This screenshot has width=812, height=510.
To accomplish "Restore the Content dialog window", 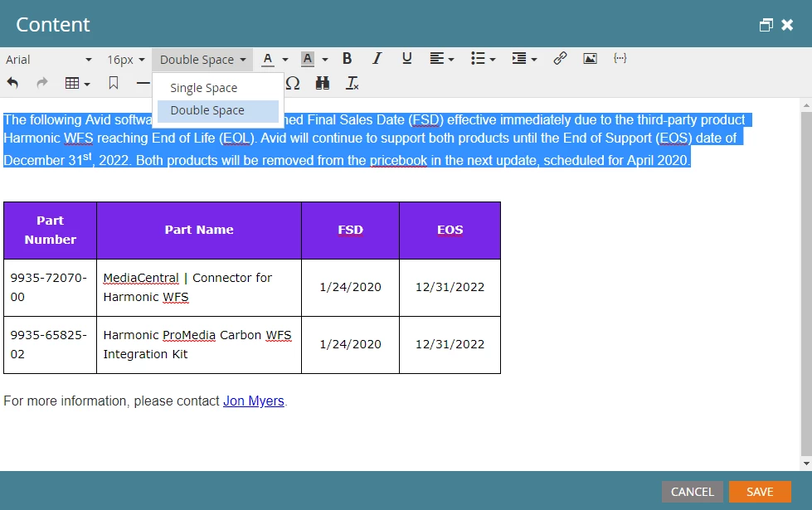I will point(766,25).
